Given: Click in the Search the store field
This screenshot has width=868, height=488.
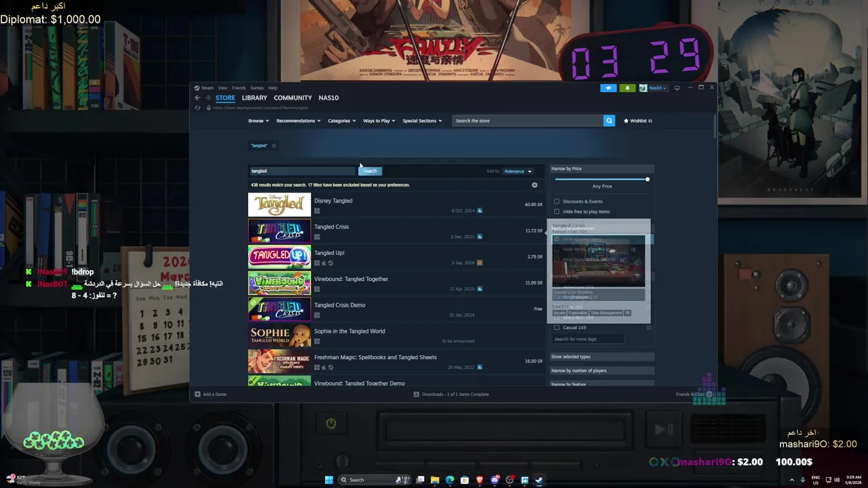Looking at the screenshot, I should [x=528, y=121].
